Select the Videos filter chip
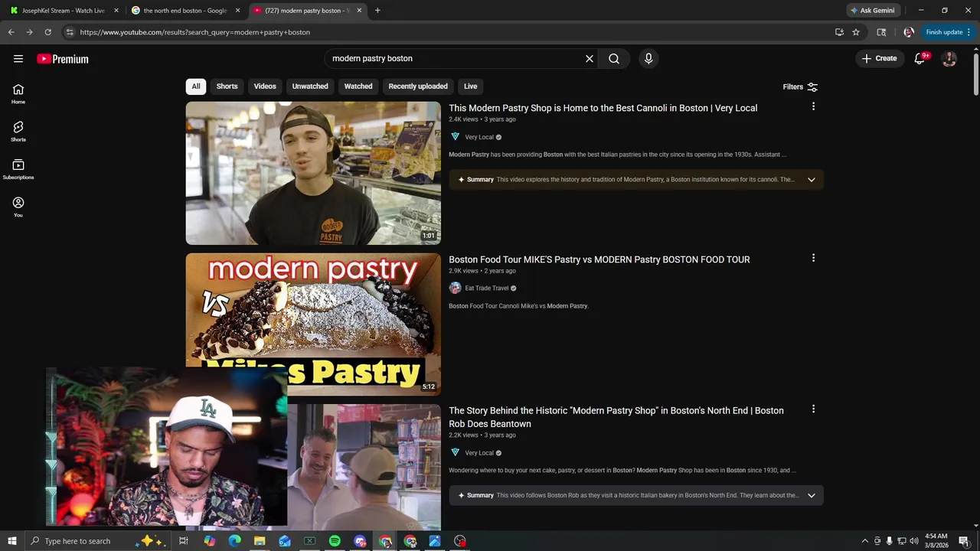Viewport: 980px width, 551px height. coord(265,86)
